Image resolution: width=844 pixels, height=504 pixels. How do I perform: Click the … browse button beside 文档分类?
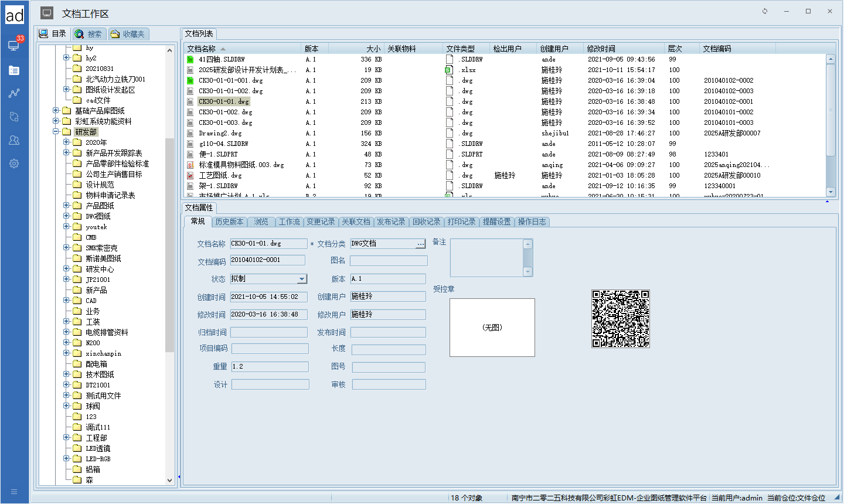coord(420,244)
